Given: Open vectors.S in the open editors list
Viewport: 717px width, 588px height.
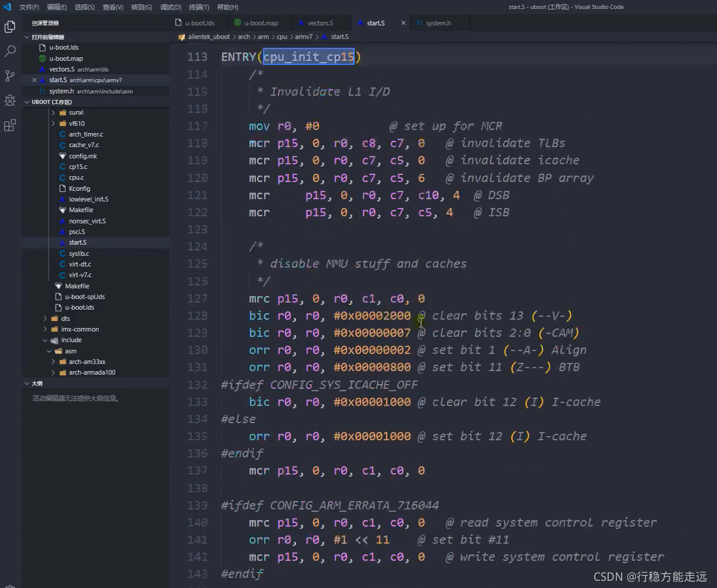Looking at the screenshot, I should pos(61,69).
